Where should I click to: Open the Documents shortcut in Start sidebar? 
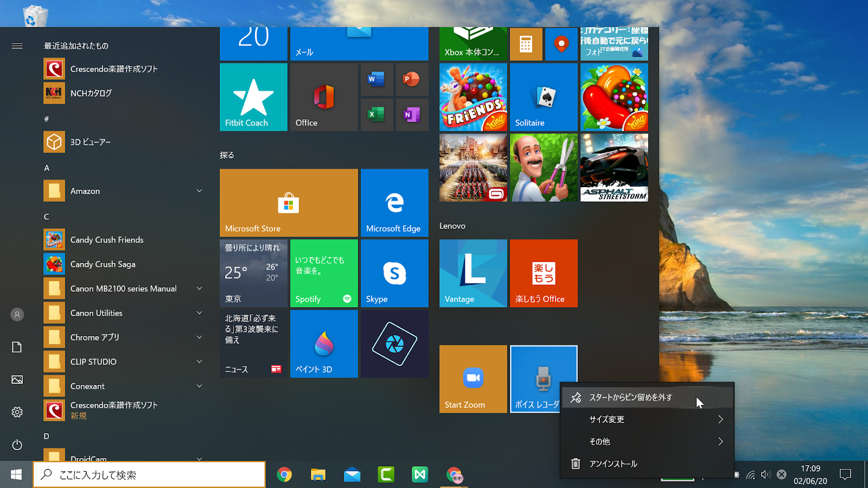(17, 347)
